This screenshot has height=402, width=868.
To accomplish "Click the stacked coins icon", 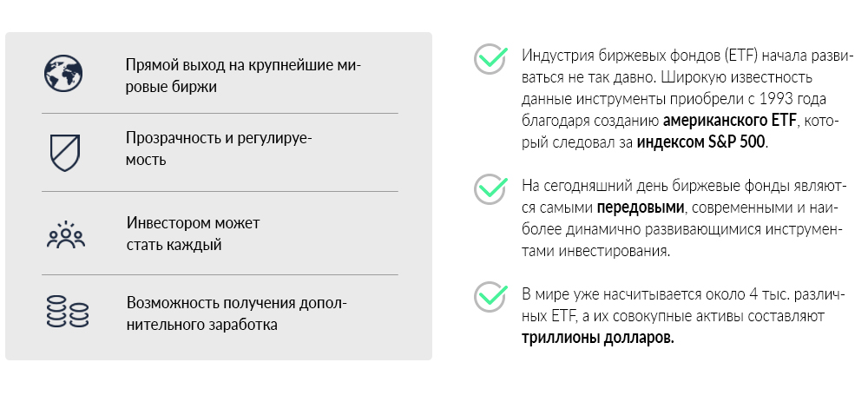I will click(x=67, y=311).
